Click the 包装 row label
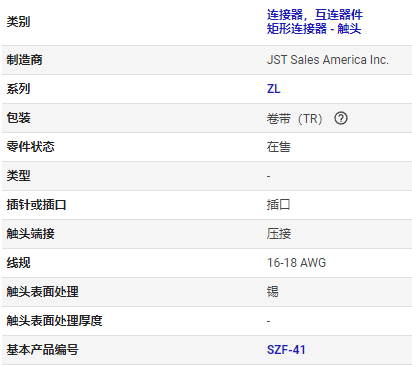 point(19,118)
